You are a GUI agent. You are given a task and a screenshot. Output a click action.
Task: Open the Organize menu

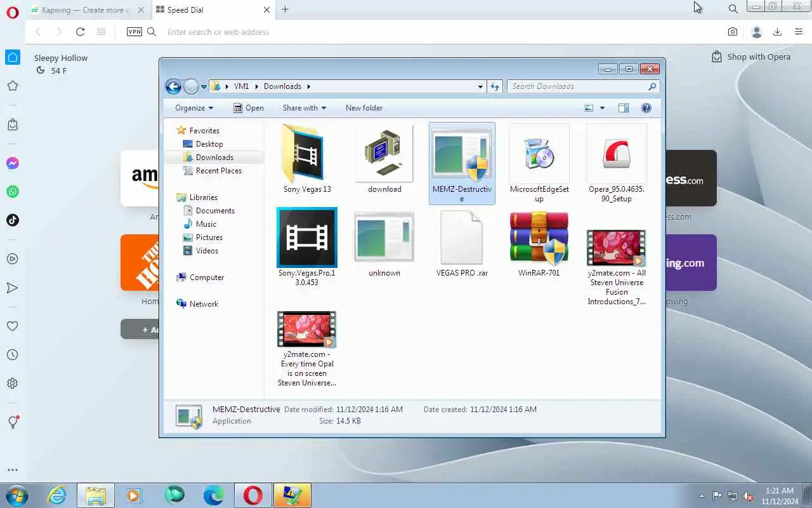click(194, 108)
